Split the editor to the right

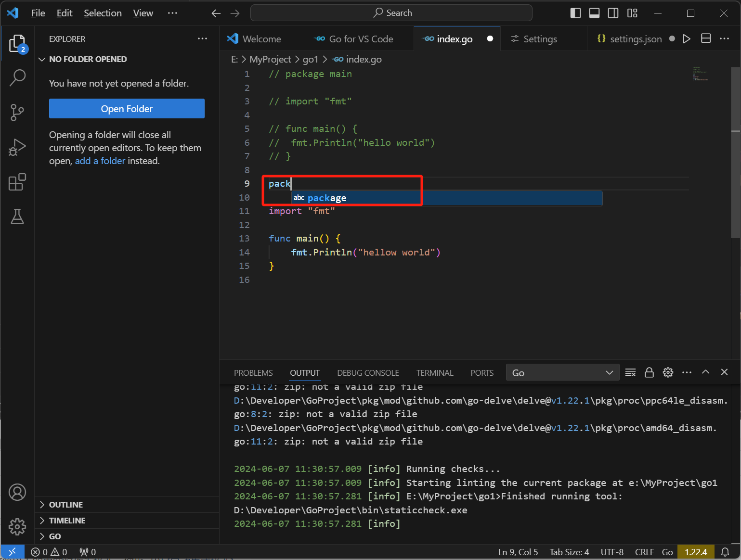click(x=706, y=38)
